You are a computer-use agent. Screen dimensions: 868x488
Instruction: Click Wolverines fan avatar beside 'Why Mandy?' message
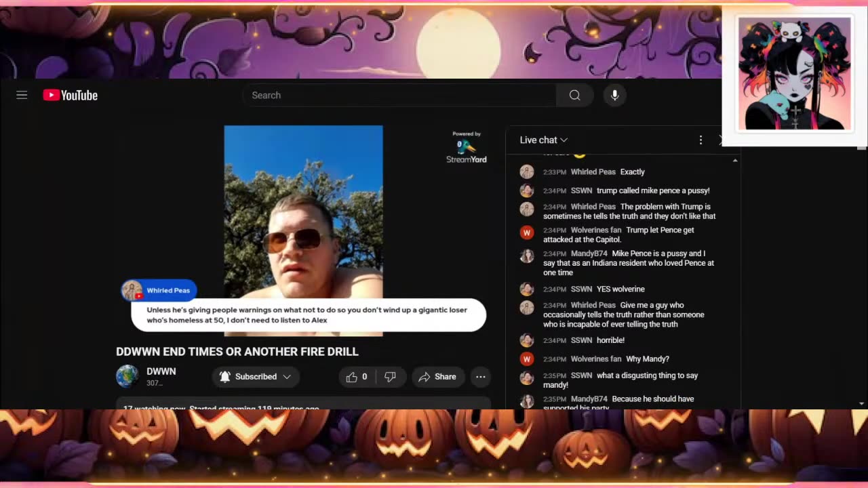(527, 359)
